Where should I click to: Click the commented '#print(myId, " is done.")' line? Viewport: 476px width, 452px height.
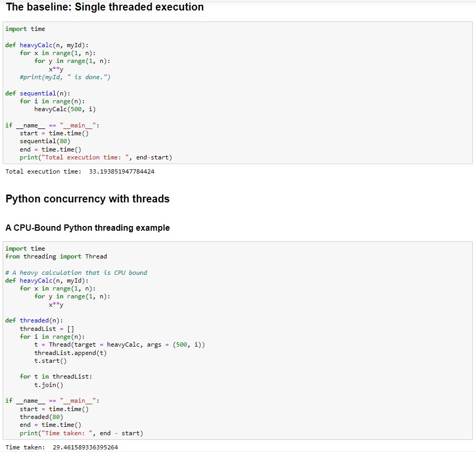coord(65,77)
